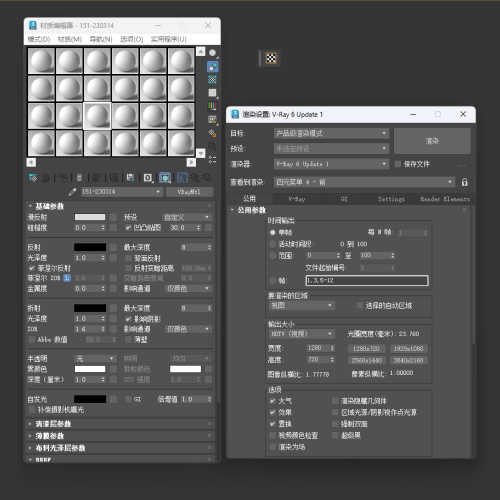Switch to the Render Elements tab
The width and height of the screenshot is (500, 500).
tap(445, 199)
